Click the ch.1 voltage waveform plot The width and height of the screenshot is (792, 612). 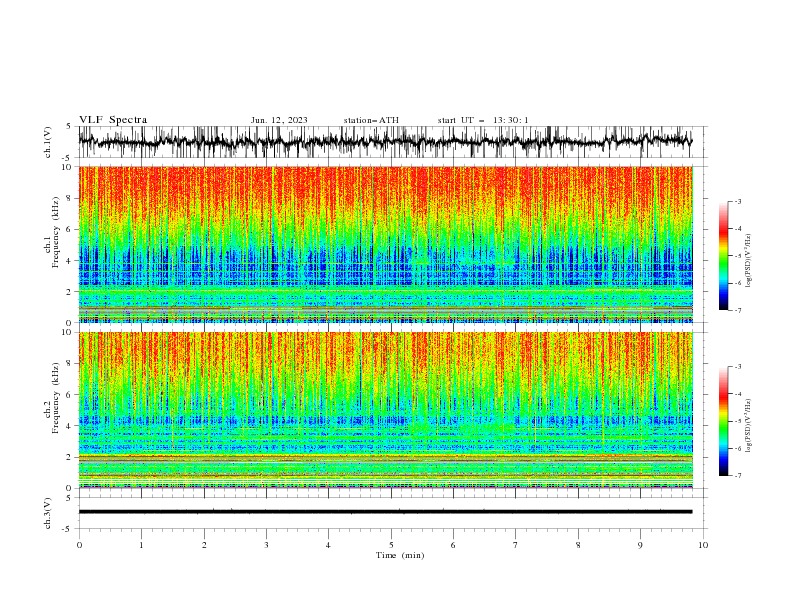click(386, 142)
